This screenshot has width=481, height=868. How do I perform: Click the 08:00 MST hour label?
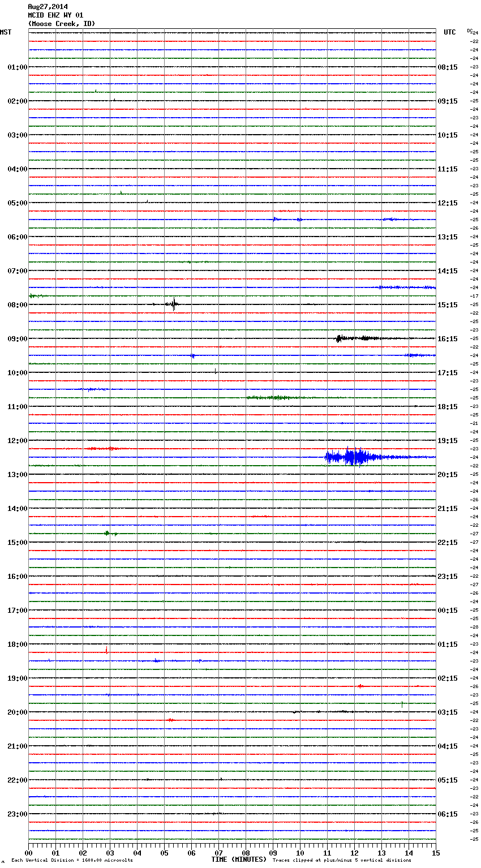(17, 305)
